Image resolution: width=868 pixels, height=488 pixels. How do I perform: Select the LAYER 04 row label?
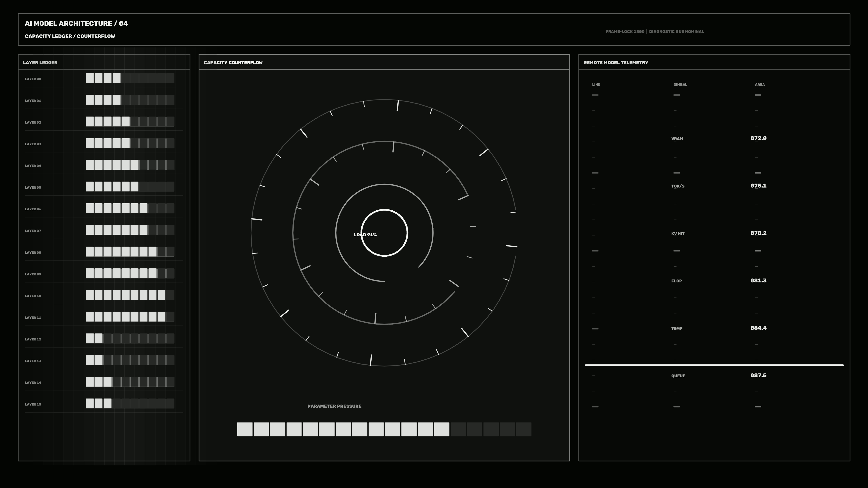[33, 166]
